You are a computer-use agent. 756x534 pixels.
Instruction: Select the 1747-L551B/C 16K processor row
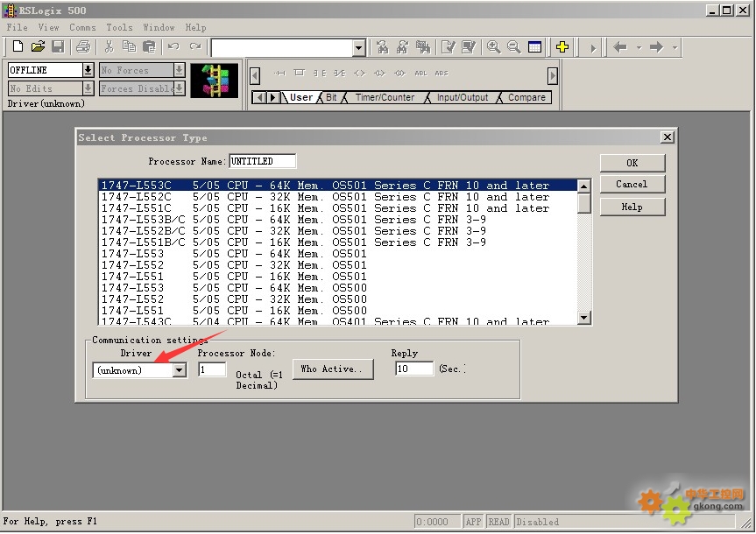pos(337,242)
